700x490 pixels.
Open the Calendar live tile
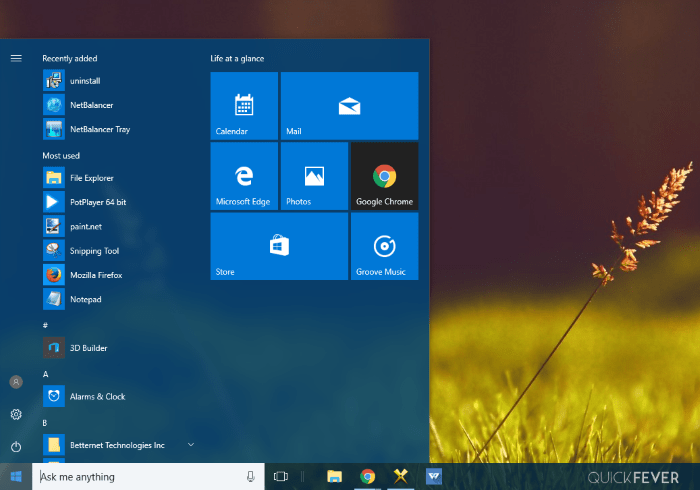click(244, 106)
